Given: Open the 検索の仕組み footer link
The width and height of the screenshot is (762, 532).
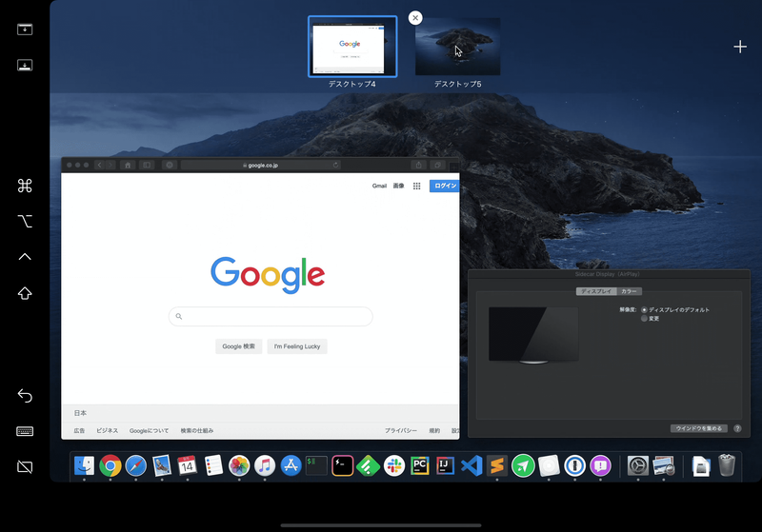Looking at the screenshot, I should click(197, 430).
